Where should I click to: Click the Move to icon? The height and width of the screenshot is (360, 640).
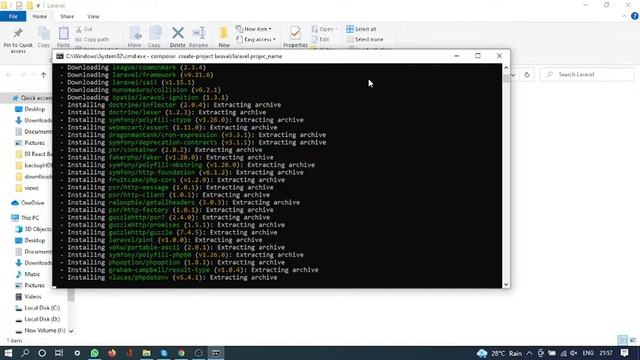pos(135,33)
